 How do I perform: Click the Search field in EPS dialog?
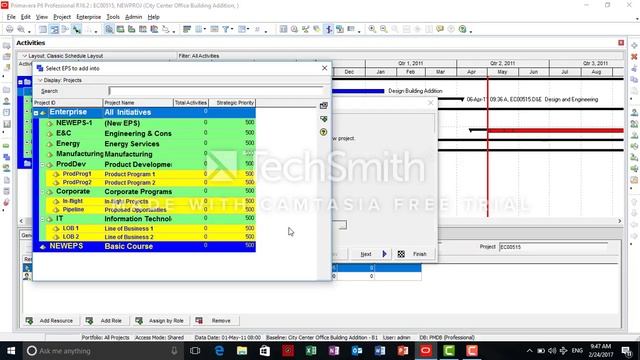pos(216,91)
